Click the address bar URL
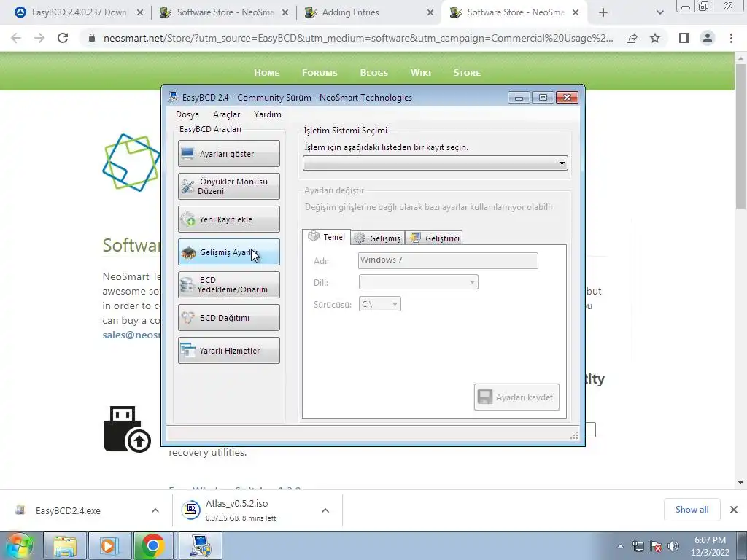747x560 pixels. (358, 38)
